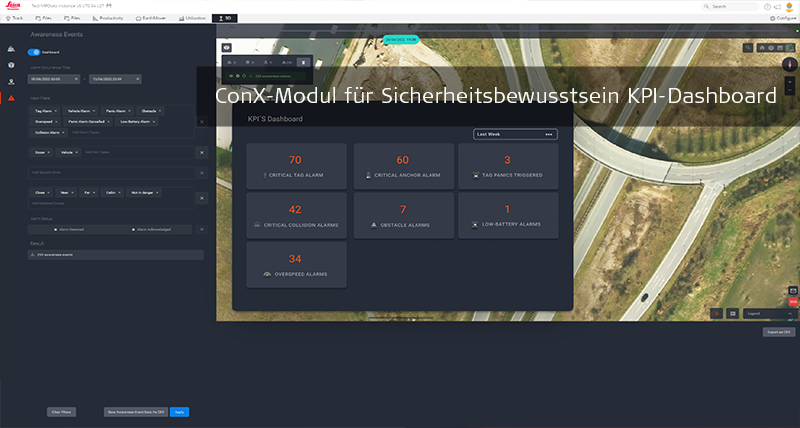This screenshot has height=428, width=800.
Task: Clear the alarm filters with X button
Action: point(201,122)
